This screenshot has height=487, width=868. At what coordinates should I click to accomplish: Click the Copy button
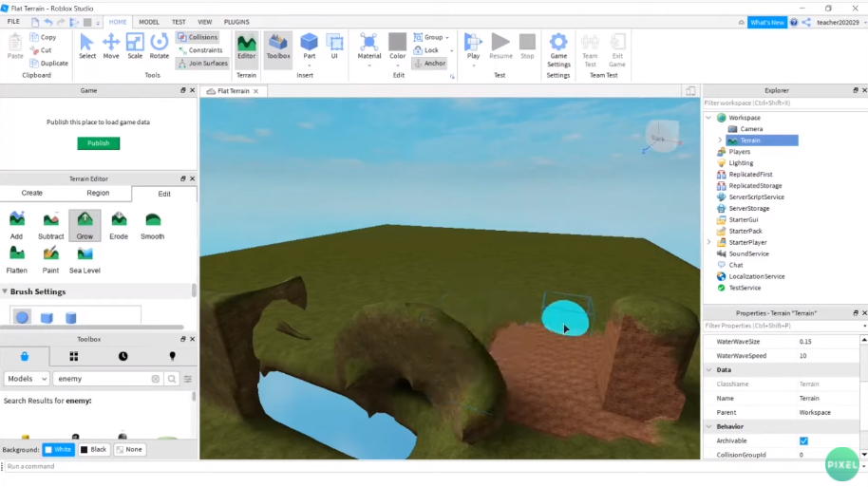click(43, 37)
